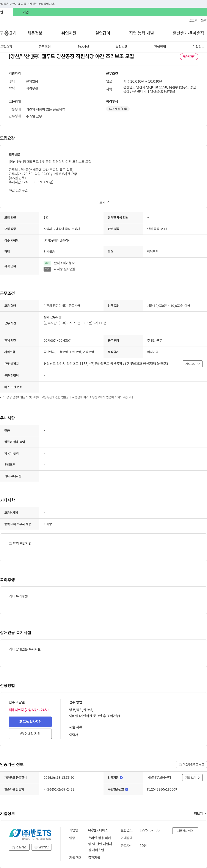Click the 근로자수 value 10명
This screenshot has height=868, width=207.
tap(143, 845)
